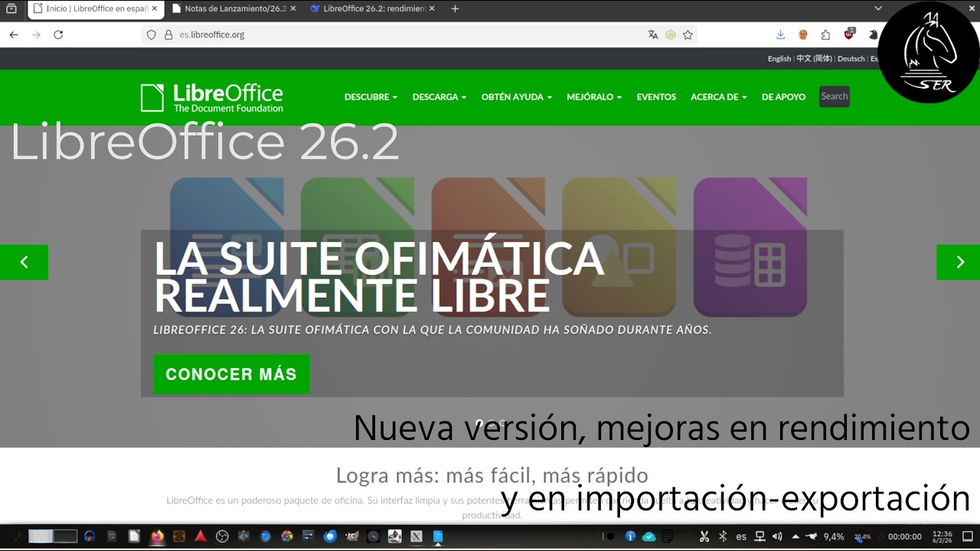Open the cloud sync tray icon

[x=648, y=536]
